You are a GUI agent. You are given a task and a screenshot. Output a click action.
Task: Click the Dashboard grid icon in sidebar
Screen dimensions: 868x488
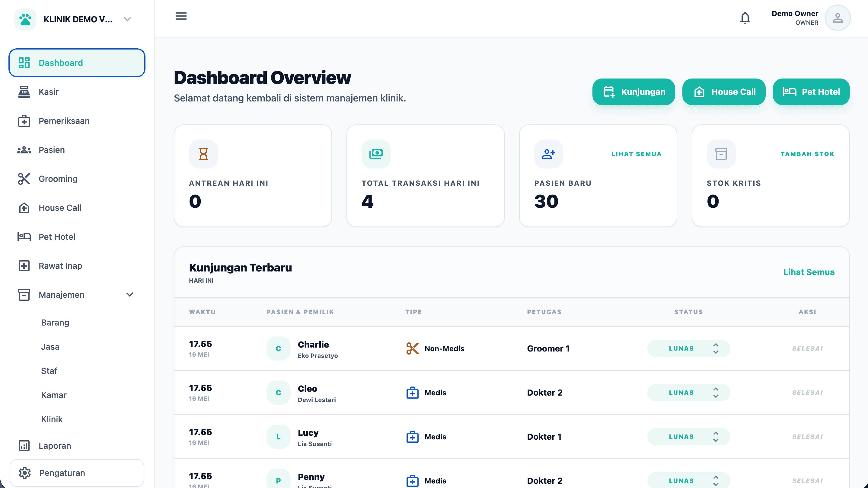click(x=24, y=63)
